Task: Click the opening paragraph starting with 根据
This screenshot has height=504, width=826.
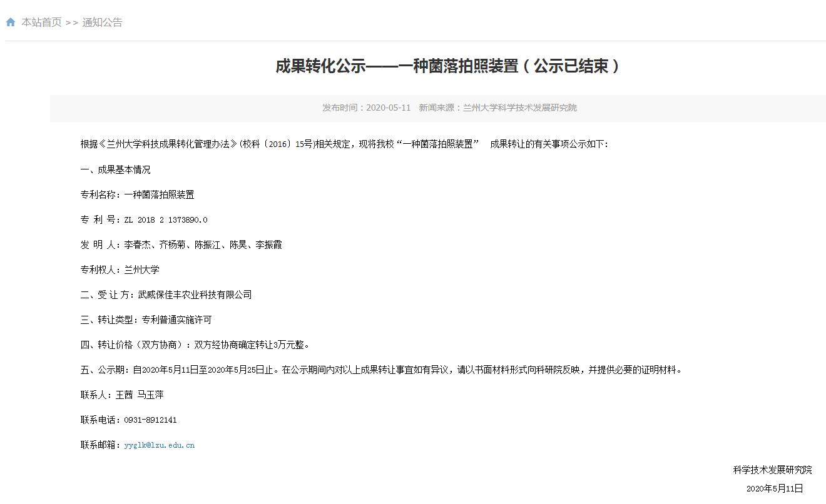Action: click(x=344, y=144)
